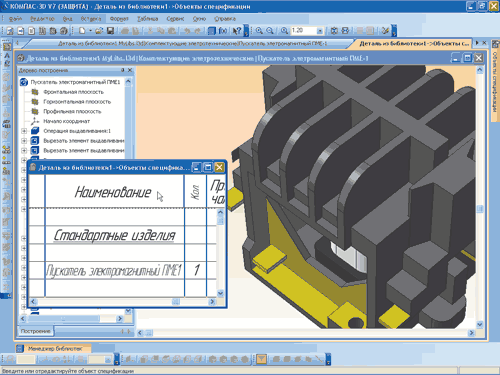Maximize the Объекты спецификации child window
This screenshot has height=375, width=500.
pos(208,167)
